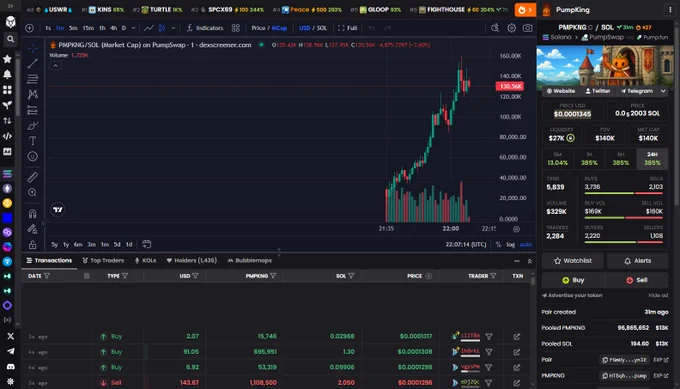The image size is (680, 389).
Task: Open the TRADER column filter
Action: coord(493,276)
